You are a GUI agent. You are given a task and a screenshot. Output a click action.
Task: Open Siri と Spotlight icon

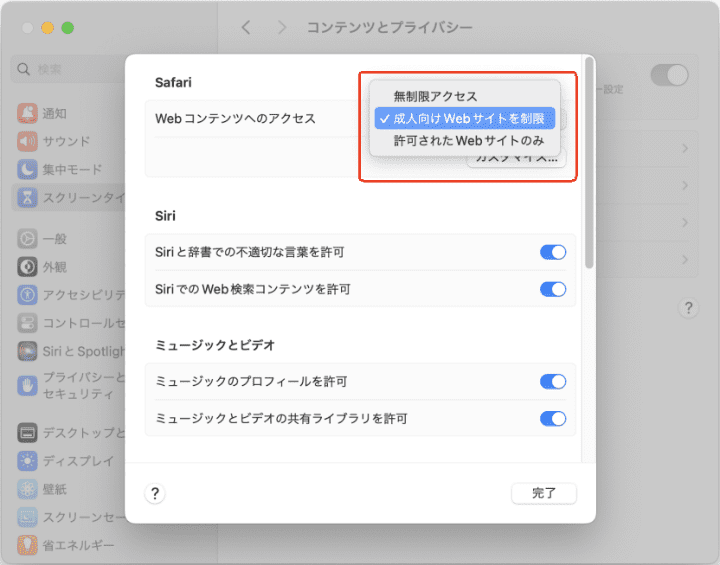pos(27,351)
